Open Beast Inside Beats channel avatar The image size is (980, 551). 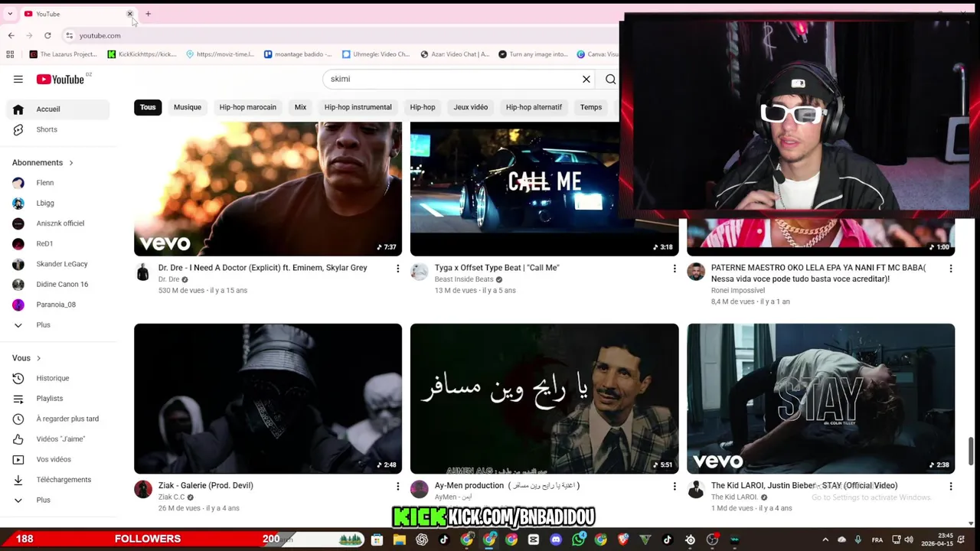point(419,272)
